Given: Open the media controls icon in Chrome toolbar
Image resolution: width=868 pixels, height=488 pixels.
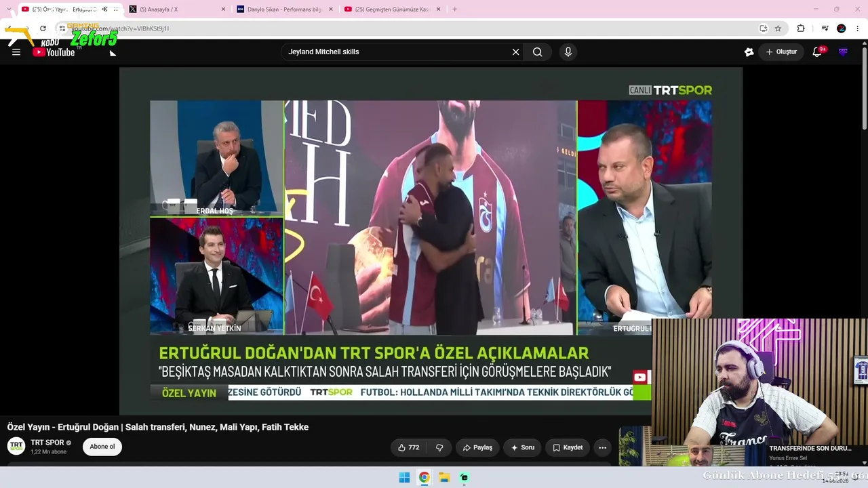Looking at the screenshot, I should click(x=825, y=28).
